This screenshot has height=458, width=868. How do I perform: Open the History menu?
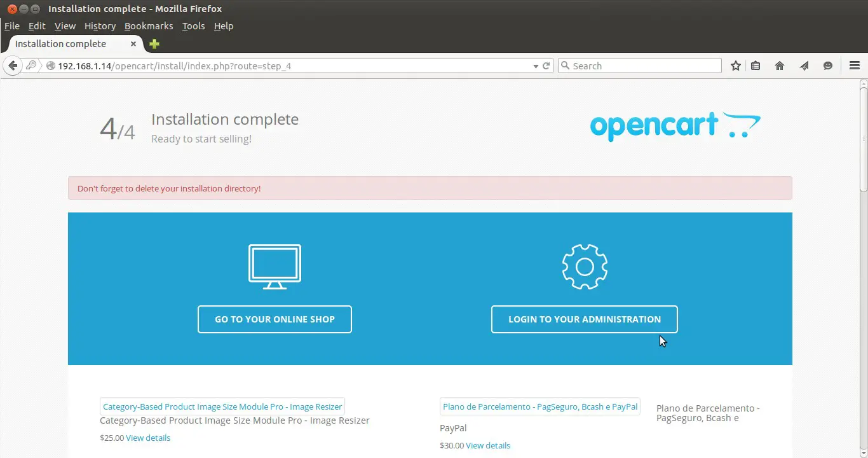(x=100, y=26)
